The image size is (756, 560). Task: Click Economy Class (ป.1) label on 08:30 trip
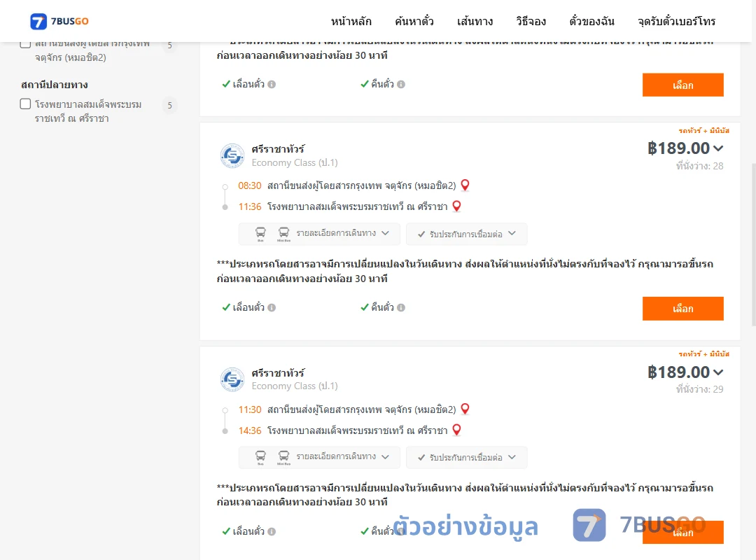[x=295, y=163]
